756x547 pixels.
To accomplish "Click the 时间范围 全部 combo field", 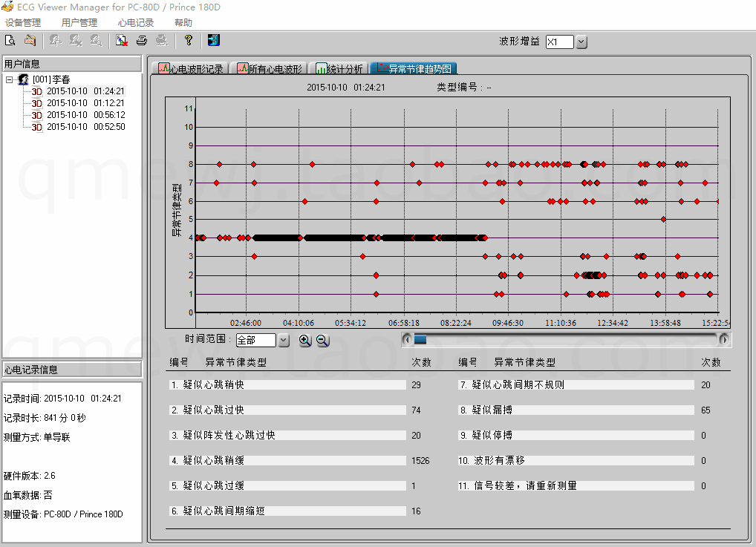I will point(256,340).
